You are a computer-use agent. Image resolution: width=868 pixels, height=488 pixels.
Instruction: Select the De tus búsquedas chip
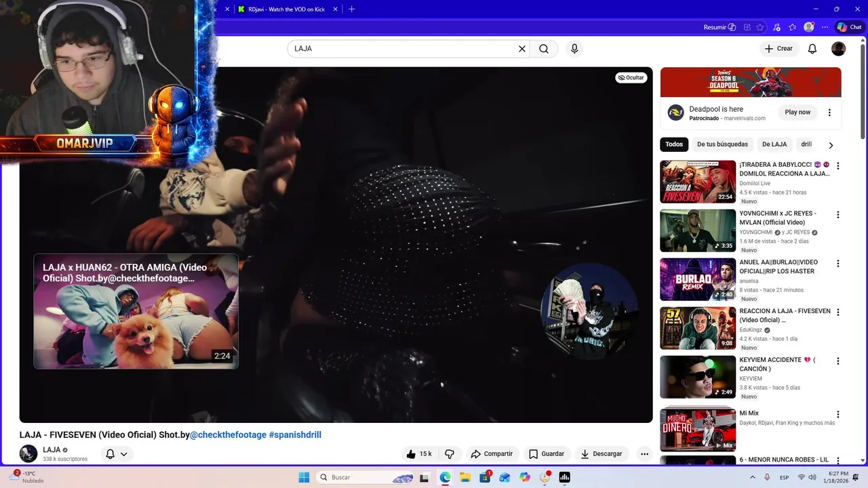(722, 144)
